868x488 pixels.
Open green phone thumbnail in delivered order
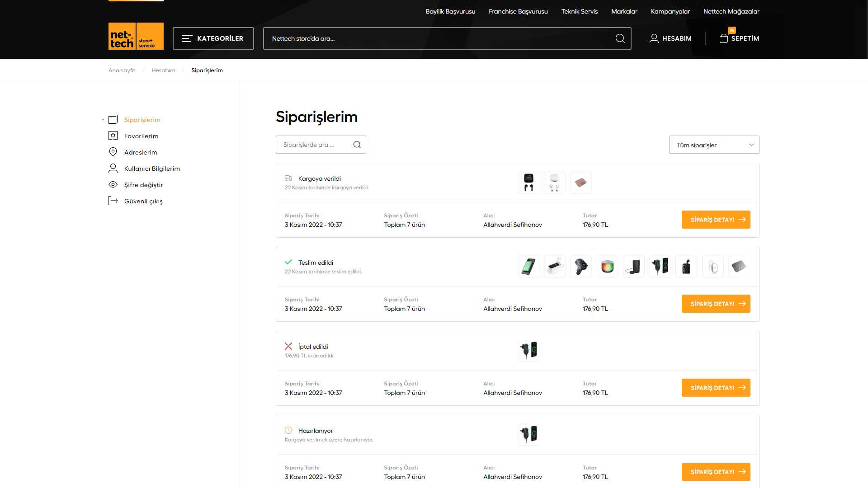point(528,267)
